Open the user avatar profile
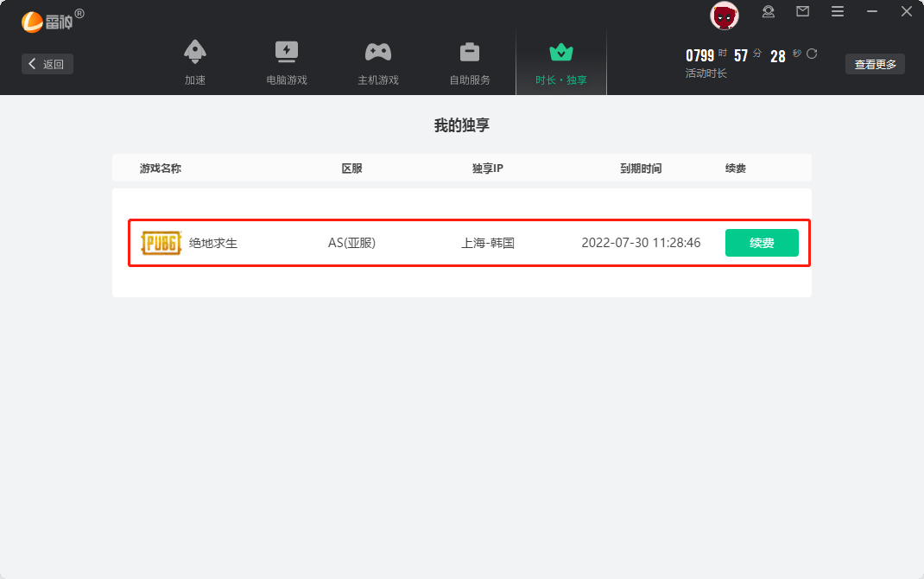Image resolution: width=924 pixels, height=579 pixels. 724,15
